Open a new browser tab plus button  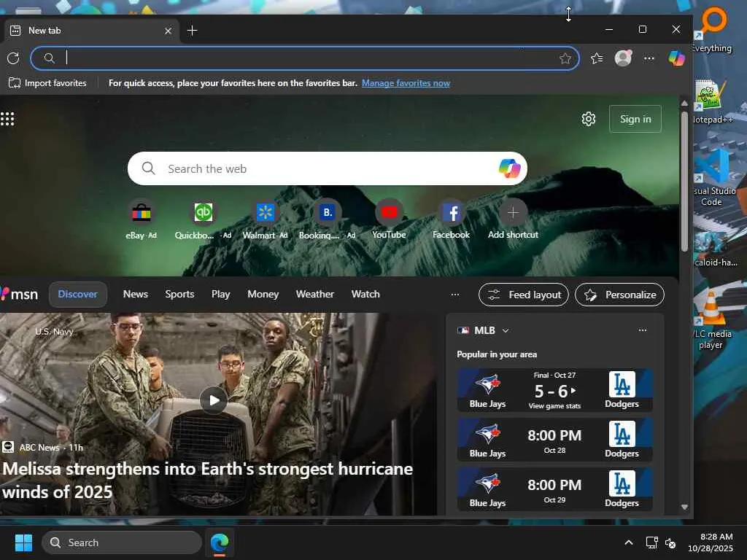pos(192,31)
